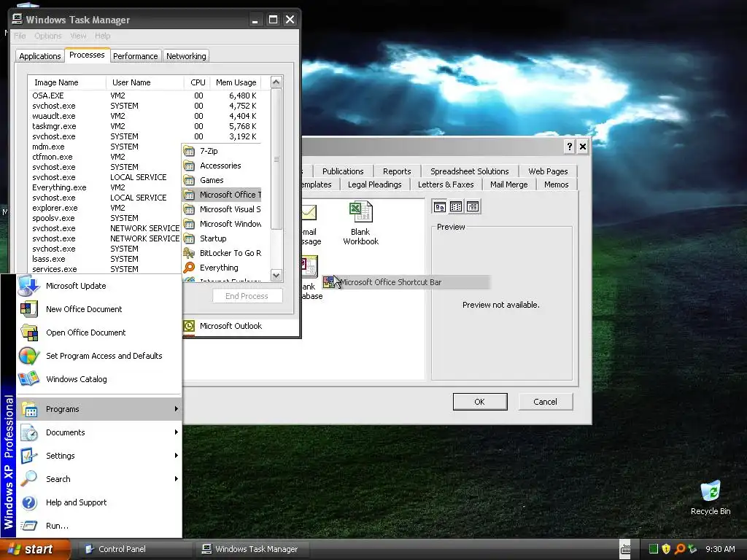Click the Windows Catalog icon
Screen dimensions: 747x560
click(x=28, y=379)
